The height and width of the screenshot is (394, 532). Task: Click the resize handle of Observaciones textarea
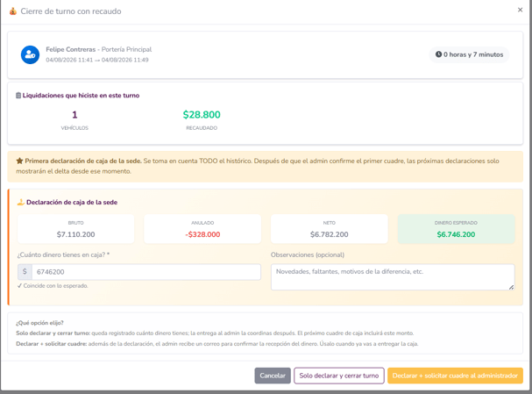pyautogui.click(x=511, y=287)
